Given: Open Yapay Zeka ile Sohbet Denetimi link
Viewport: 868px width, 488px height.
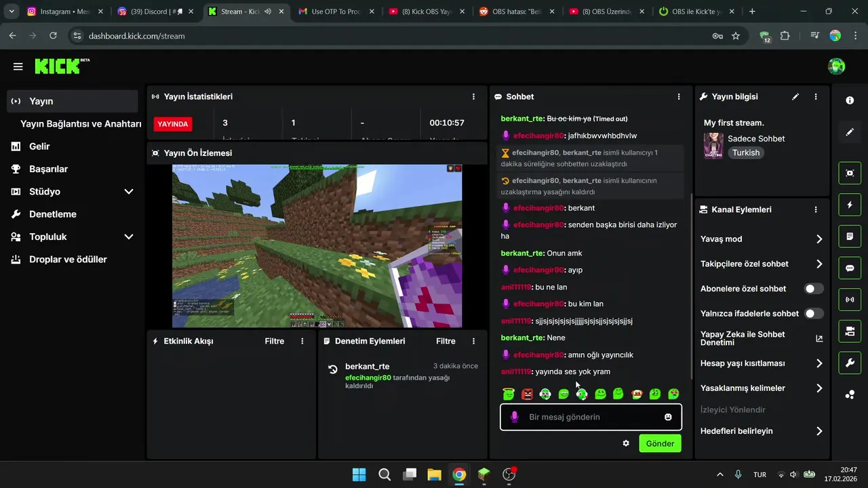Looking at the screenshot, I should coord(762,338).
